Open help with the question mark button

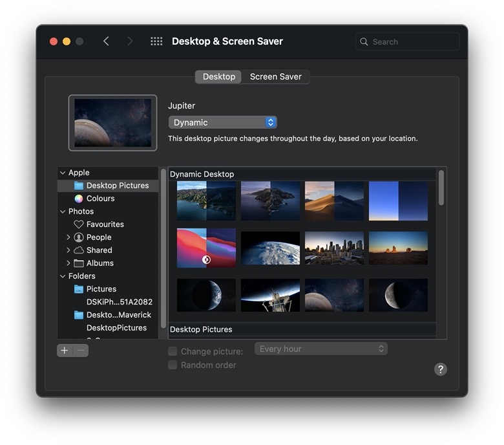(441, 369)
